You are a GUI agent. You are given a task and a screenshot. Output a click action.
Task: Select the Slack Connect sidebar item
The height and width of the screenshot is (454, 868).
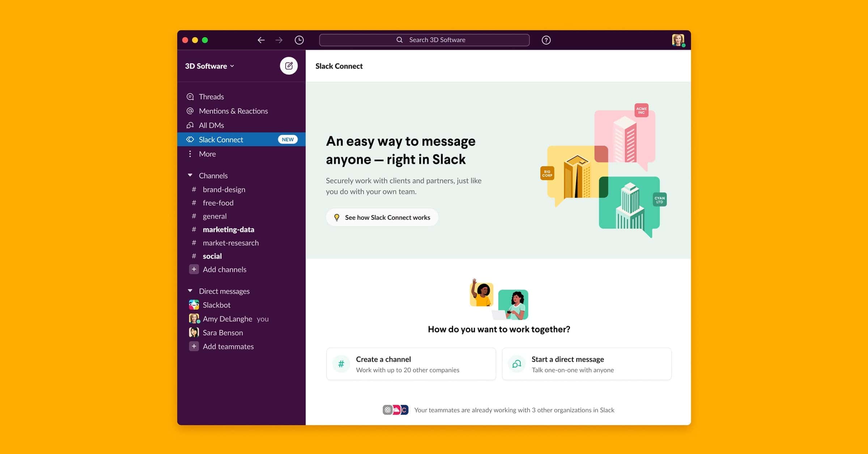click(x=221, y=140)
